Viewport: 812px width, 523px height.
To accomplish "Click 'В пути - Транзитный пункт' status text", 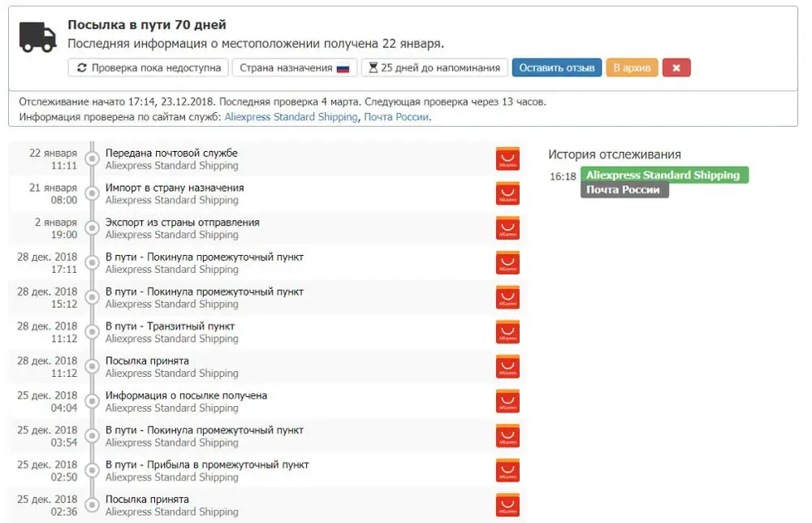I will click(x=170, y=326).
